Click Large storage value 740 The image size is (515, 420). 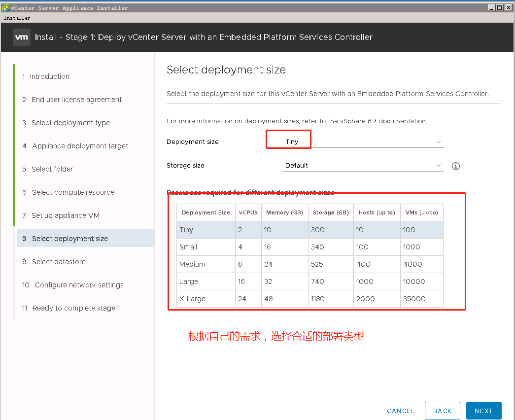point(317,281)
